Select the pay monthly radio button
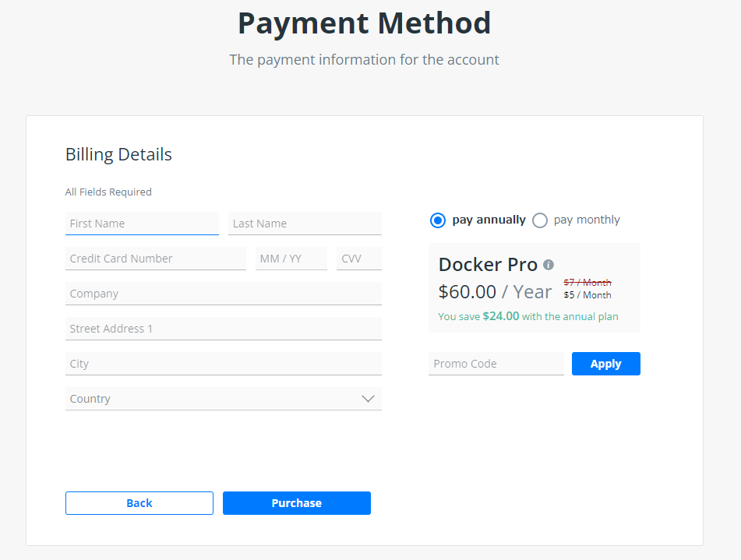This screenshot has height=560, width=741. pos(540,220)
